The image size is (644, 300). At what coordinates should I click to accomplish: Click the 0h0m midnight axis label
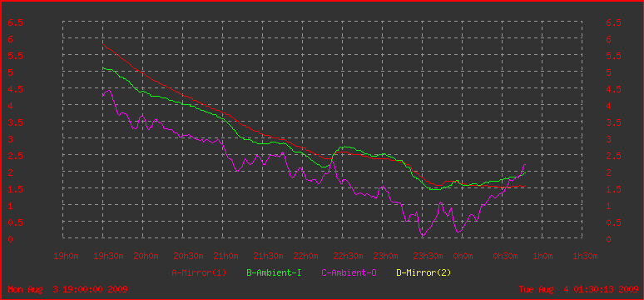(x=463, y=257)
